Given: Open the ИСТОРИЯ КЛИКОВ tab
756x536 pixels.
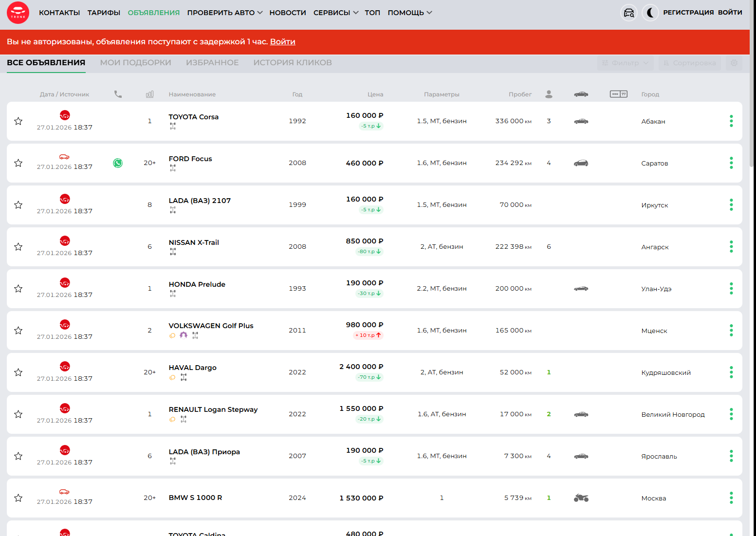Looking at the screenshot, I should [292, 63].
